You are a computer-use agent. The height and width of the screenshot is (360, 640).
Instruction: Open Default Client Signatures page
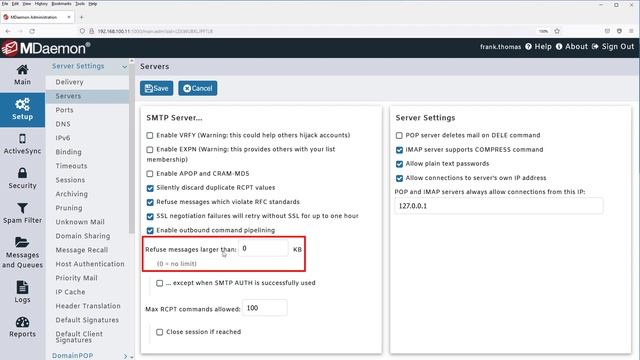coord(79,337)
